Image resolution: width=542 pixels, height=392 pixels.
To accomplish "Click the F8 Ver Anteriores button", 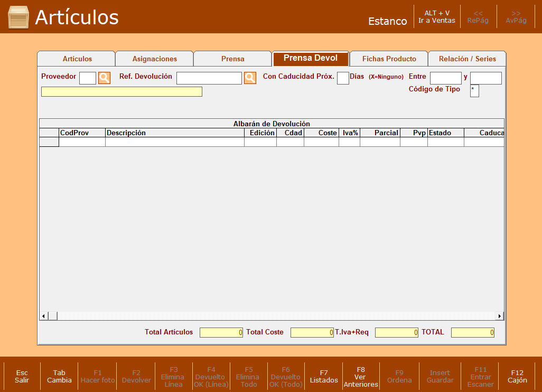I will (x=361, y=377).
